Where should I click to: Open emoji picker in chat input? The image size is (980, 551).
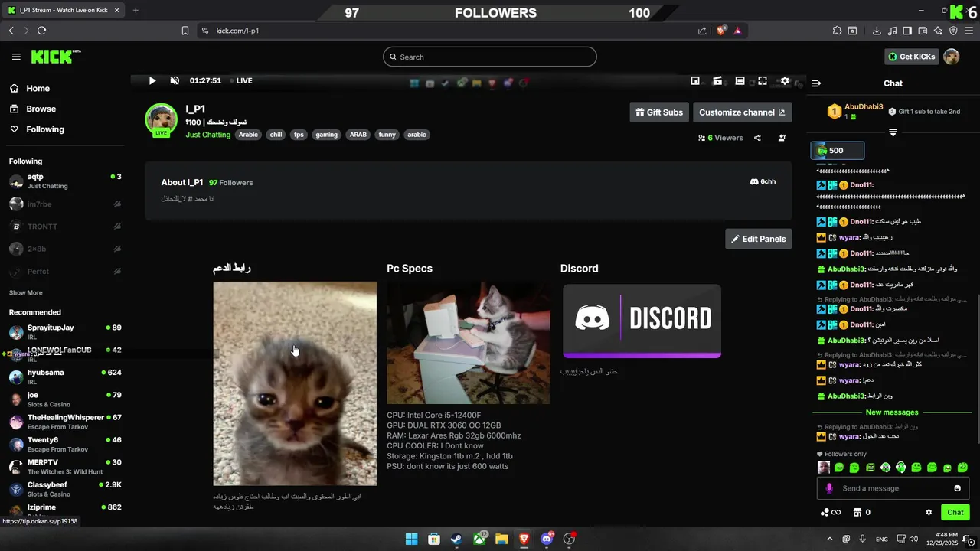pyautogui.click(x=957, y=488)
